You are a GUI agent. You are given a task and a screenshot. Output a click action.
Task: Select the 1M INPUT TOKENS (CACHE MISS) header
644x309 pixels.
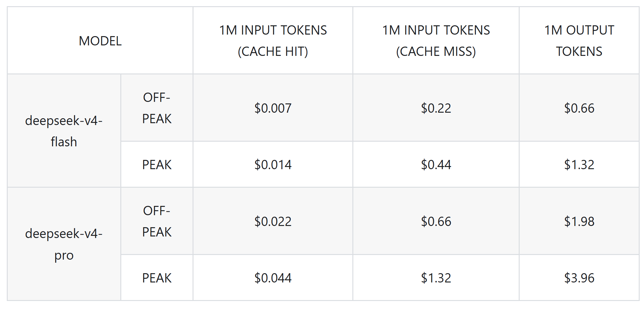point(436,41)
